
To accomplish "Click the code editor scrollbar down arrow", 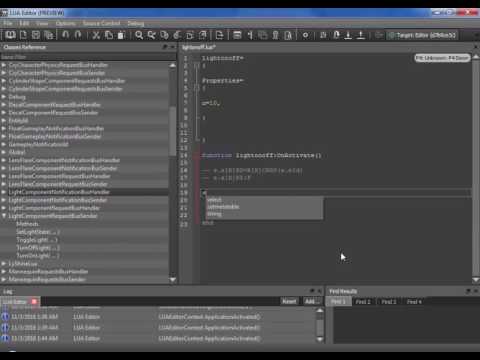I will point(476,280).
